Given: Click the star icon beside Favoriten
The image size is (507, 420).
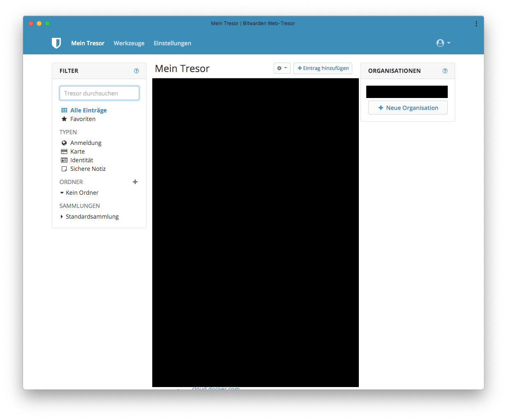Looking at the screenshot, I should pos(64,119).
